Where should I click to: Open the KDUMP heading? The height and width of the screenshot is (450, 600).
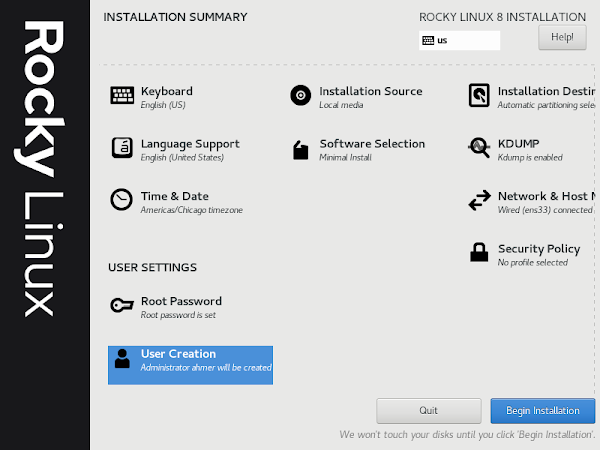pos(518,144)
